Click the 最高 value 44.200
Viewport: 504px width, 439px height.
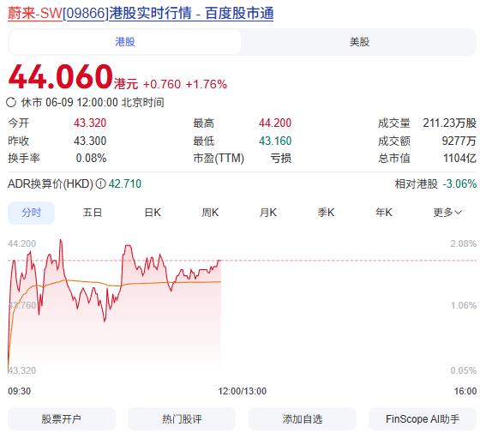(275, 123)
